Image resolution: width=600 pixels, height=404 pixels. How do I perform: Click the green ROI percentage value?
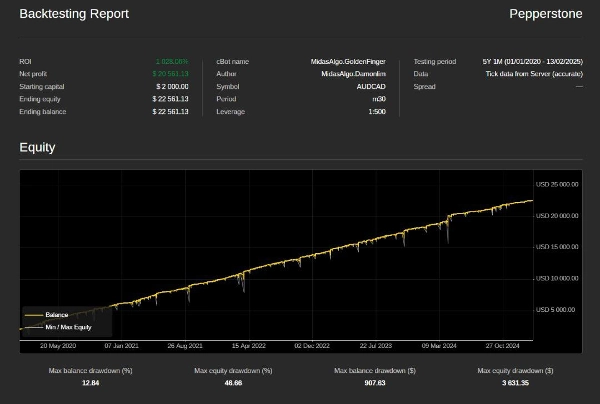(173, 62)
